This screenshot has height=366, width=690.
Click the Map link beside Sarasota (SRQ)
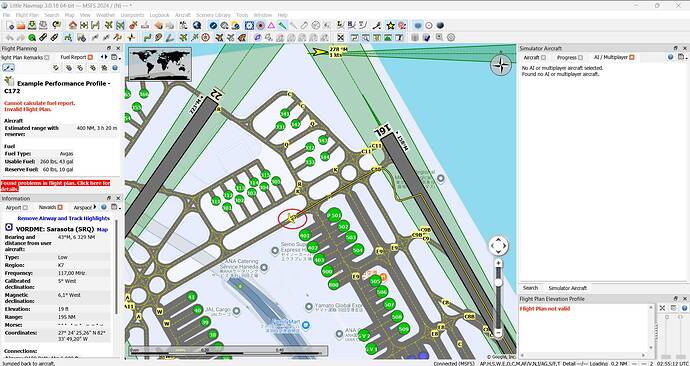(x=102, y=229)
